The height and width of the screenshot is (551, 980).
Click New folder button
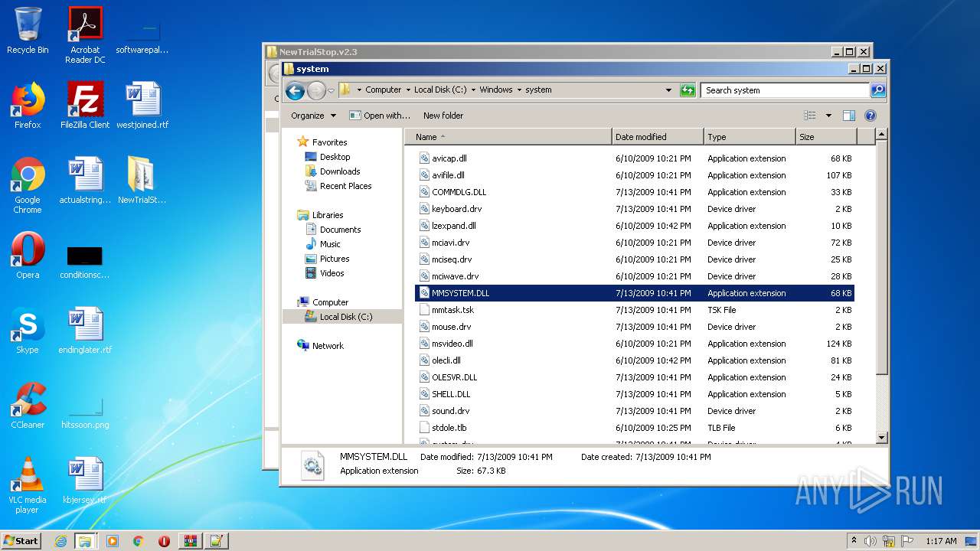(443, 116)
